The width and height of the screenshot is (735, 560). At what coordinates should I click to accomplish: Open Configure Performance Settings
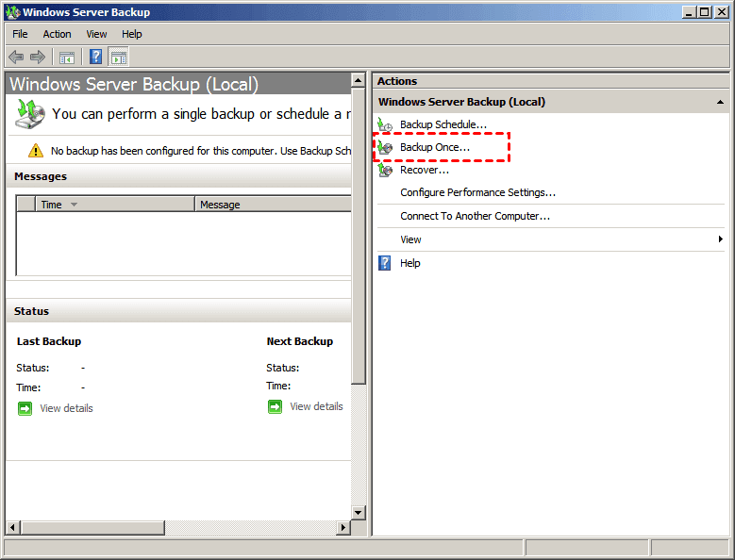[477, 192]
